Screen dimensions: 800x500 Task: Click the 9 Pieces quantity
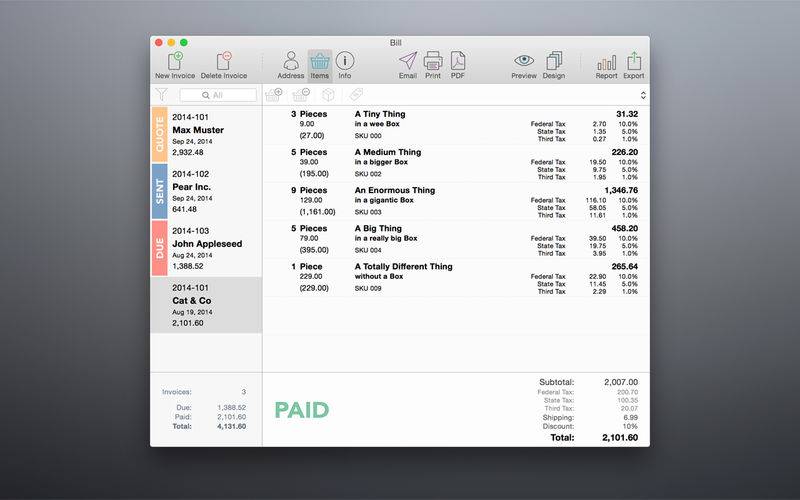[x=309, y=190]
